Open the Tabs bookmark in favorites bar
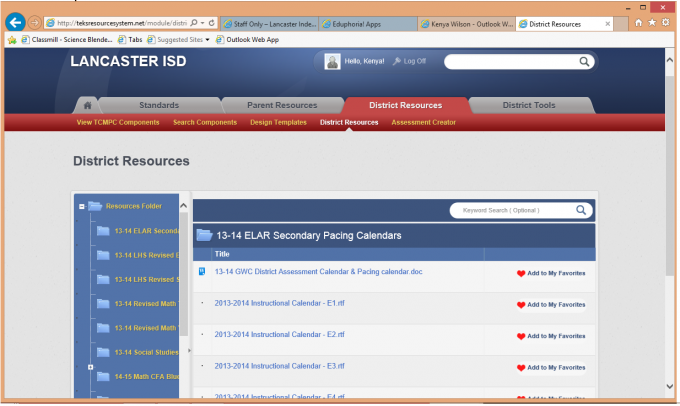The image size is (680, 406). [x=130, y=40]
